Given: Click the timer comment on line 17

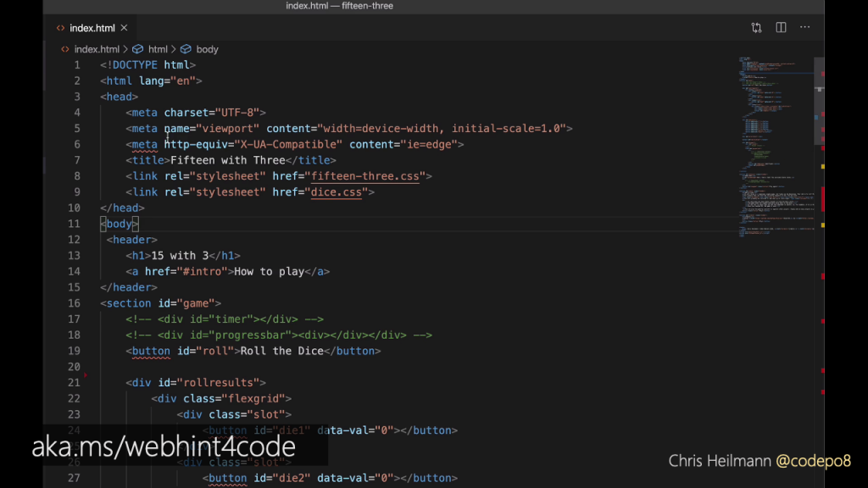Looking at the screenshot, I should pos(225,319).
